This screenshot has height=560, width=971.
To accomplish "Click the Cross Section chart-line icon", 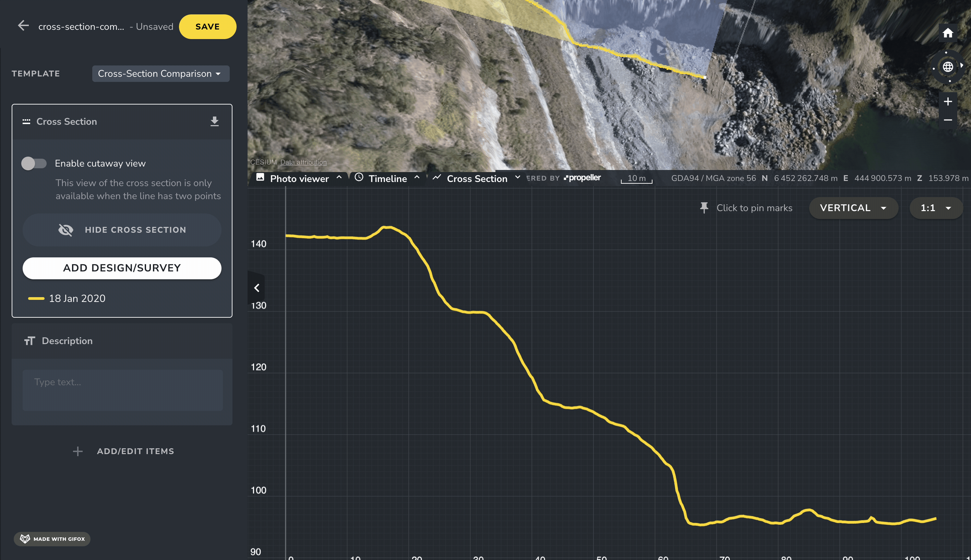I will tap(437, 177).
